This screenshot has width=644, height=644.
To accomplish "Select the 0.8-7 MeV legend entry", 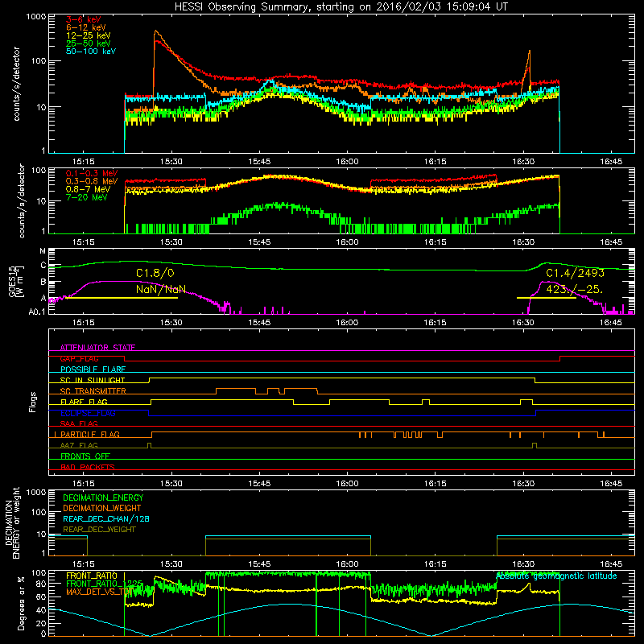I will [x=88, y=189].
